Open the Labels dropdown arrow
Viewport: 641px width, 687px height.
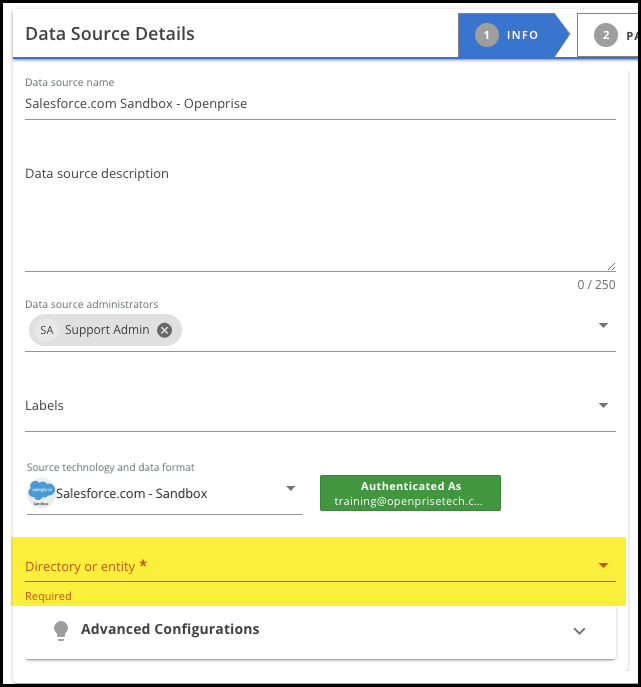click(x=603, y=405)
